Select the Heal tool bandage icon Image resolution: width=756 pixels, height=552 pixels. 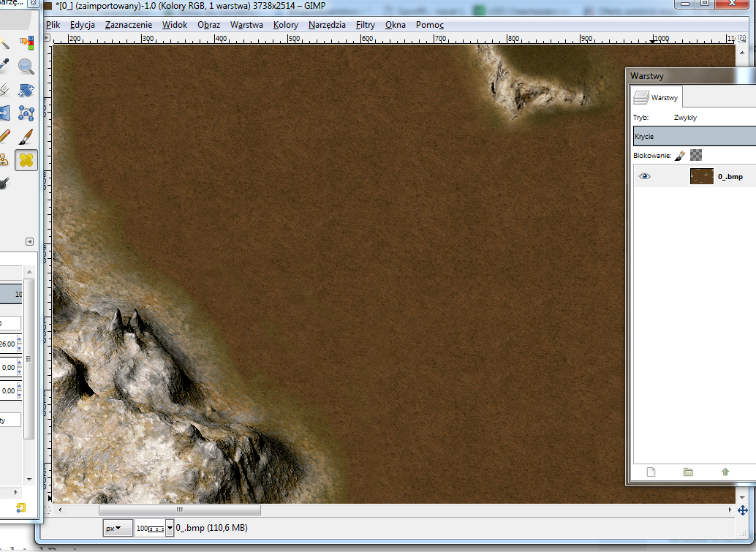click(x=26, y=160)
